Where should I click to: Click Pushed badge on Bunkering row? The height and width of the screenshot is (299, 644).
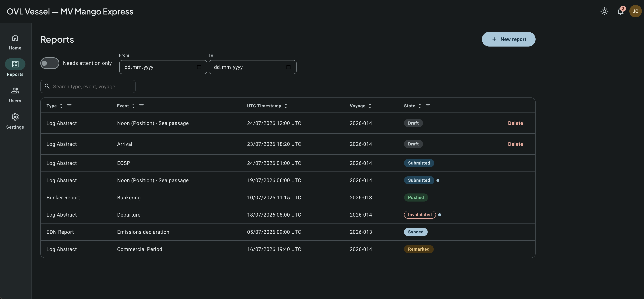pyautogui.click(x=416, y=198)
